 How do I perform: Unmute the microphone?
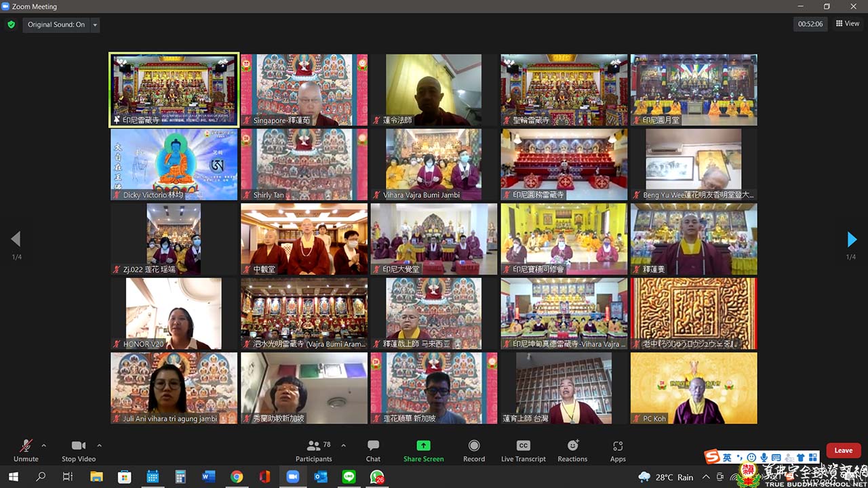pos(26,450)
